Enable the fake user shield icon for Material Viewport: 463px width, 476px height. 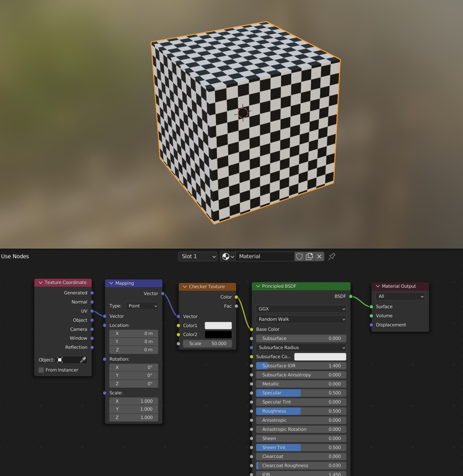coord(299,256)
